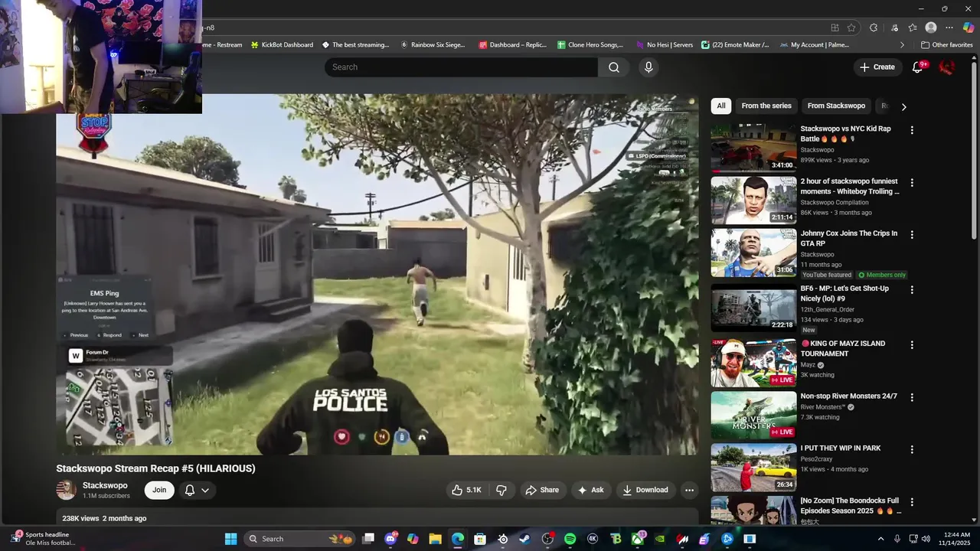Open Other favorites folder
The width and height of the screenshot is (980, 551).
pos(946,45)
